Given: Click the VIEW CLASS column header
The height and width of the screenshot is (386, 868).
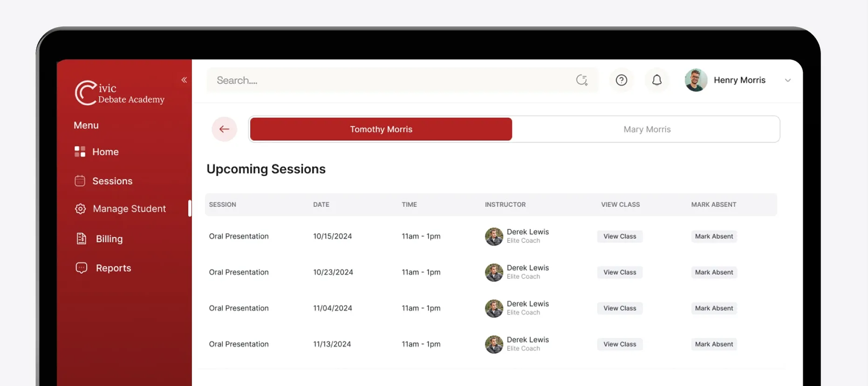Looking at the screenshot, I should pyautogui.click(x=620, y=204).
